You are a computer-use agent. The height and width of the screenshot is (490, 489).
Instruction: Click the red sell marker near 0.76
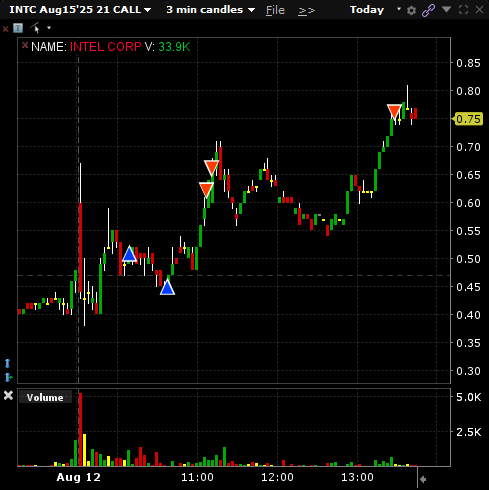[394, 112]
